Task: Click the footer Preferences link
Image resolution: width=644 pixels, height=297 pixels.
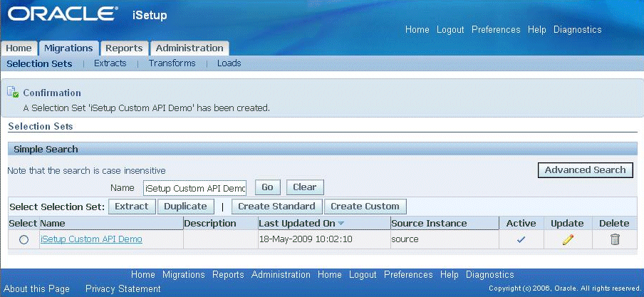Action: click(x=408, y=275)
